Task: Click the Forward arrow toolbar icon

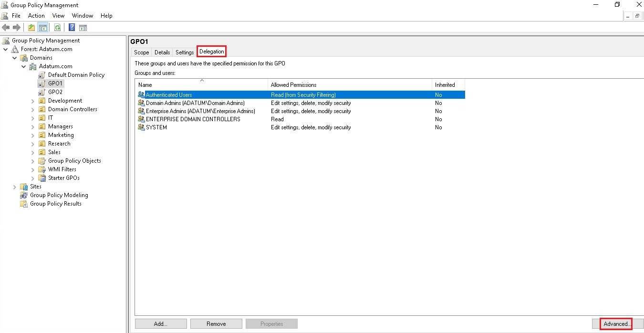Action: pos(17,28)
